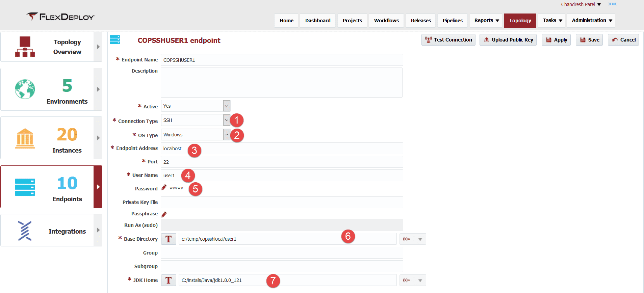The width and height of the screenshot is (644, 293).
Task: Open the Pipelines tab
Action: [x=453, y=21]
